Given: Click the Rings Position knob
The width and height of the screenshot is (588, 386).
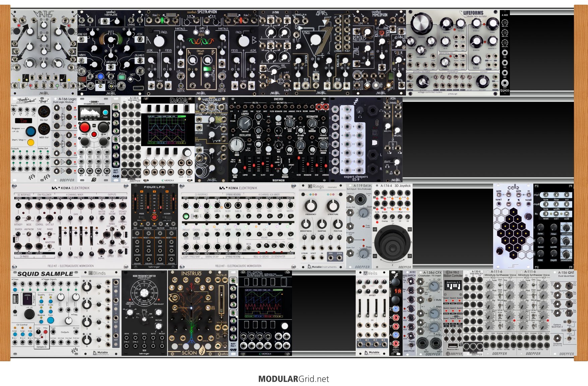Looking at the screenshot, I should pos(338,224).
